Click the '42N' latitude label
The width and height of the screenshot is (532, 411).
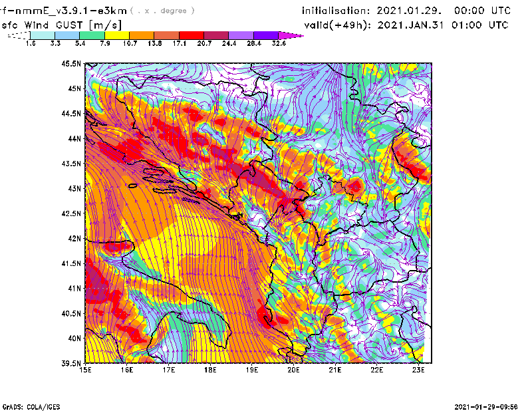(x=74, y=239)
